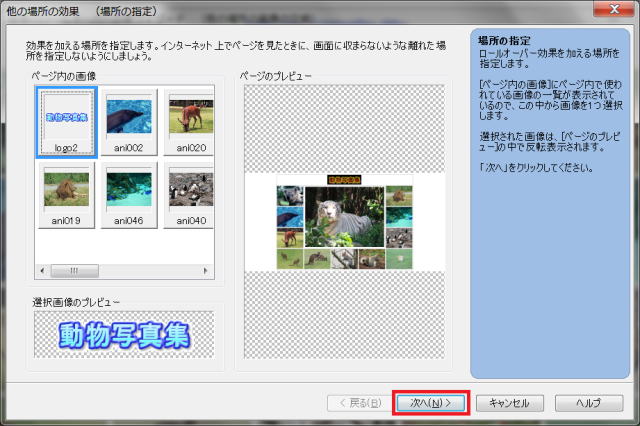
Task: Click the disabled 戻る(B) button
Action: tap(361, 403)
